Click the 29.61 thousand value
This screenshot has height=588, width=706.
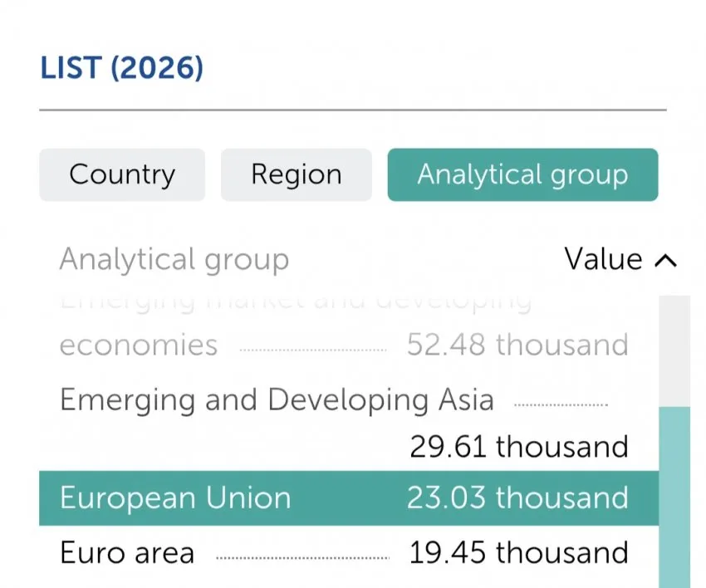click(519, 447)
